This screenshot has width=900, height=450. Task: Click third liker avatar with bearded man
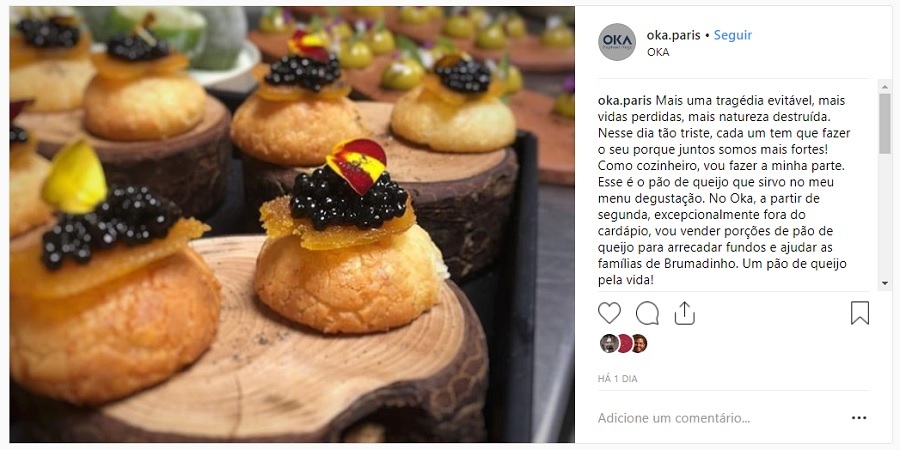coord(639,343)
